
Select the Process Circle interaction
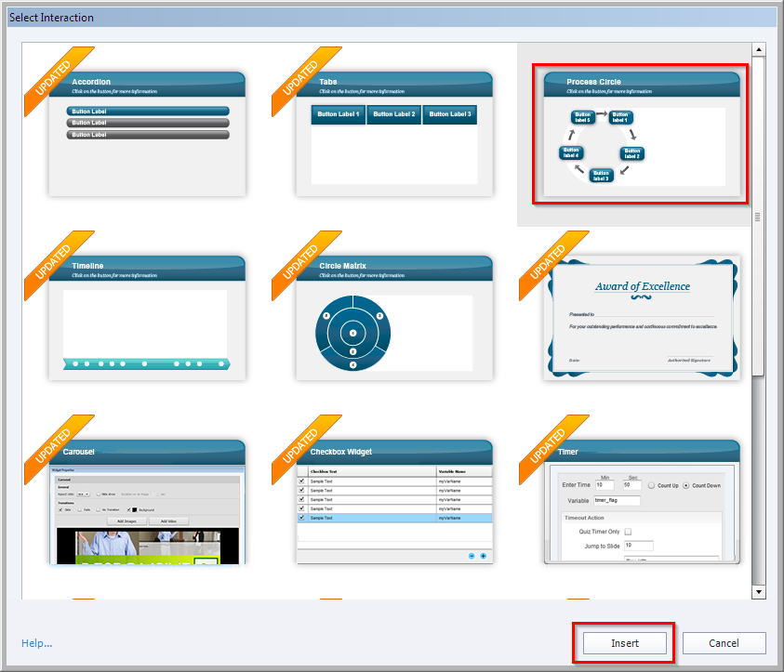tap(639, 135)
